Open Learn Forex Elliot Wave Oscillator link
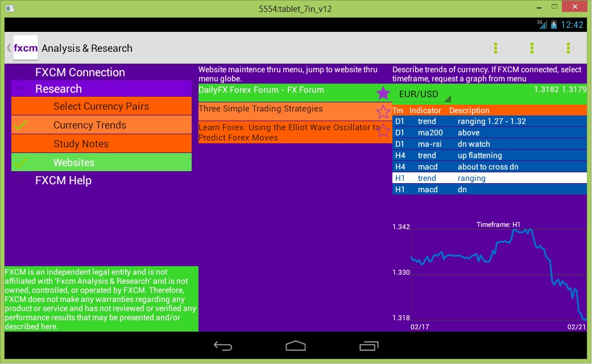 (x=289, y=132)
